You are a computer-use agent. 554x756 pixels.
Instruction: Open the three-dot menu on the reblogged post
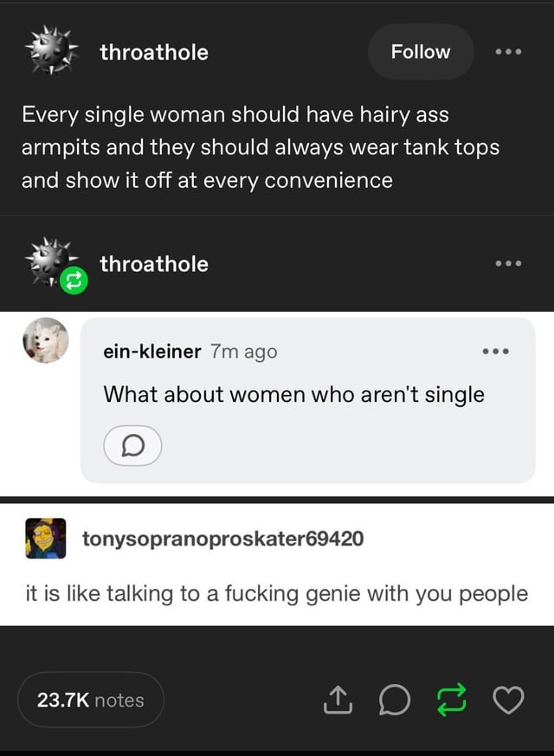coord(508,264)
